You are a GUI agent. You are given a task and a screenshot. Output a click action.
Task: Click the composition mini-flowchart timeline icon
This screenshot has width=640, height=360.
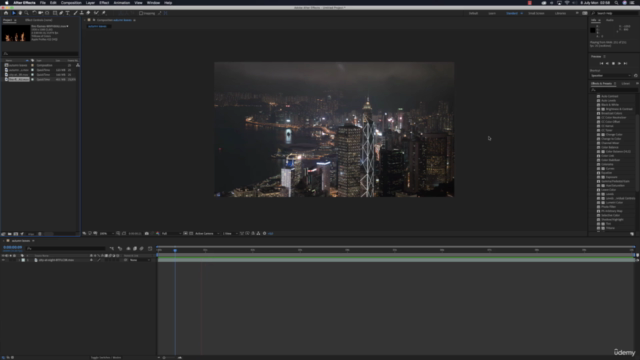(112, 248)
